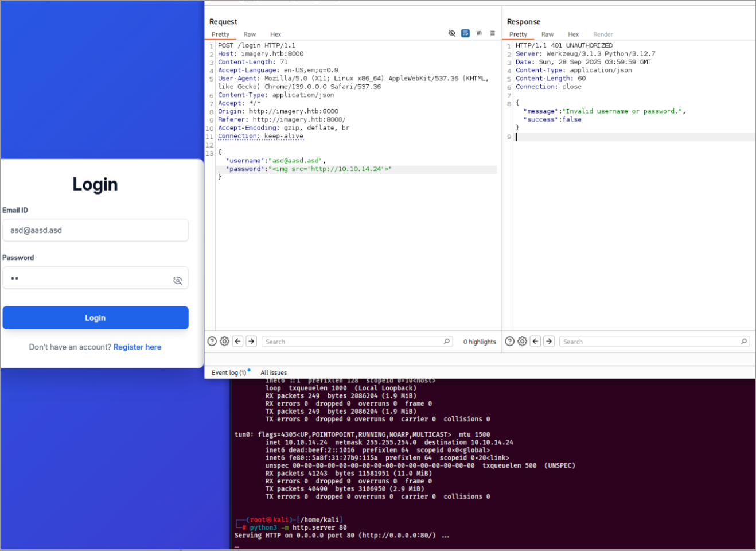Viewport: 756px width, 551px height.
Task: Toggle the blue word-wrap icon in Request
Action: 465,33
